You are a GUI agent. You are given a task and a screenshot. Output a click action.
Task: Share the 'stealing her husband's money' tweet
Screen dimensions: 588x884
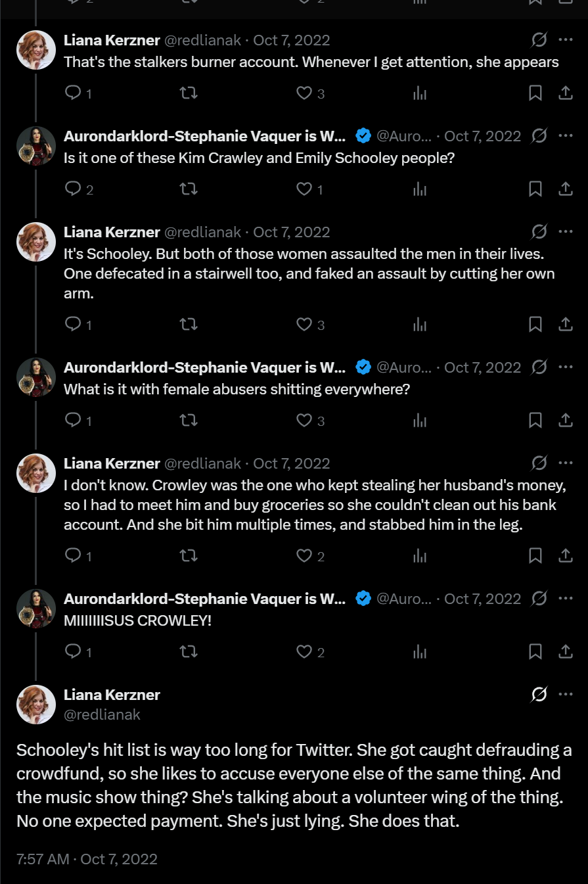[566, 556]
